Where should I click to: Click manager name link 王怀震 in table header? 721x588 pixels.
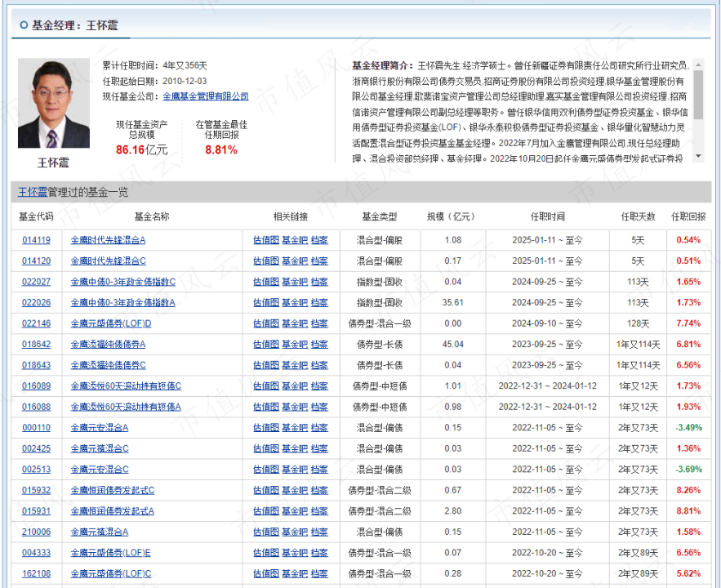(33, 192)
